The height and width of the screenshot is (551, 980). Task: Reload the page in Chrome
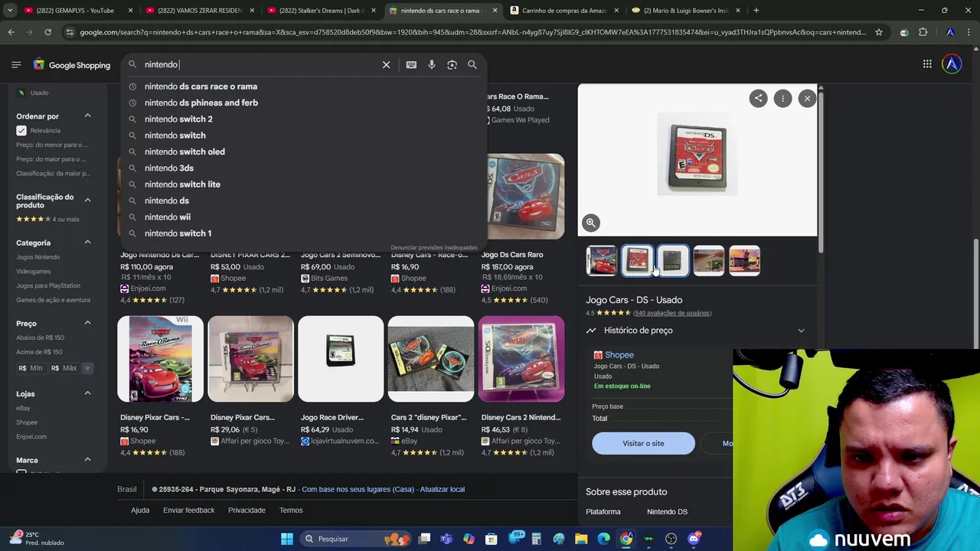point(47,32)
